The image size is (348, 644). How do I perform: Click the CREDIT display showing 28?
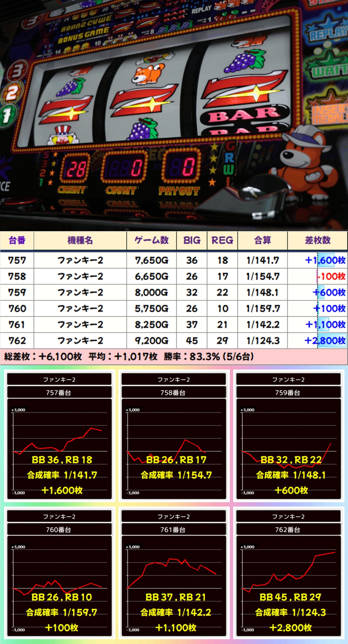pyautogui.click(x=75, y=168)
